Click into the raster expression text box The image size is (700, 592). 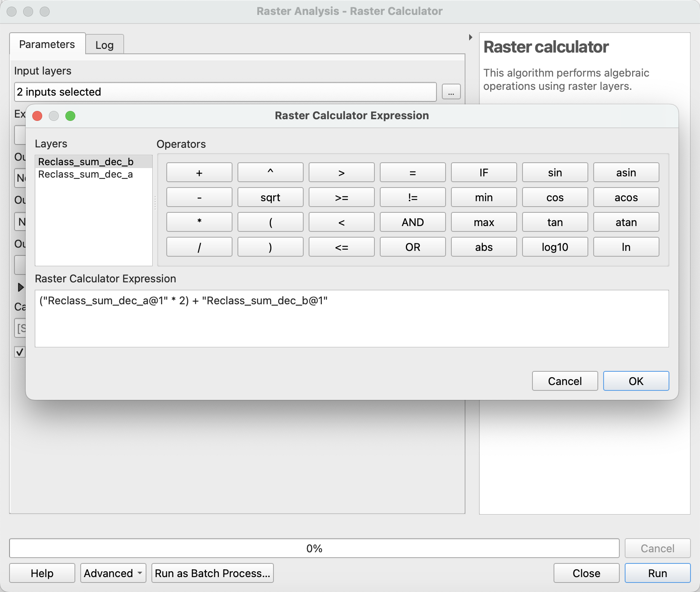(352, 318)
